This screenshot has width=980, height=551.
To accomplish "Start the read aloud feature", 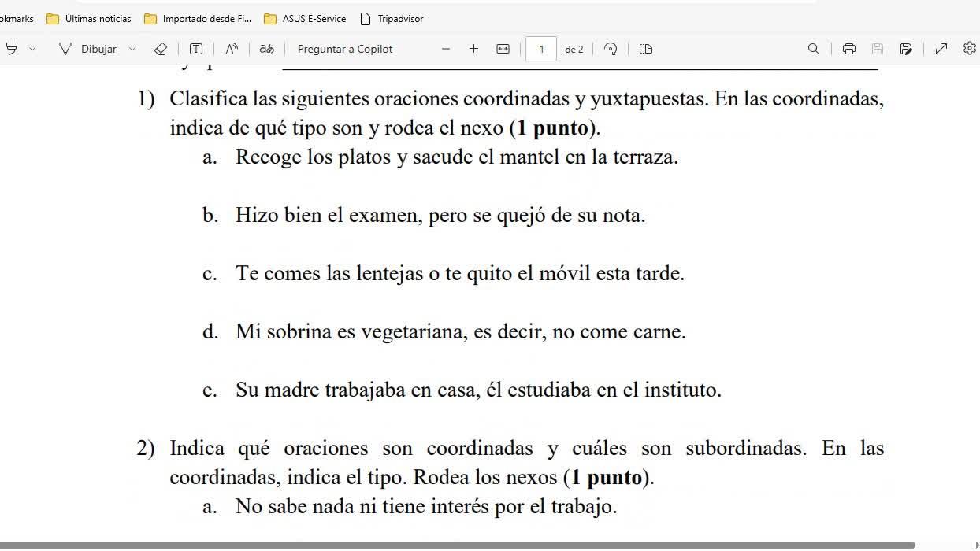I will [232, 49].
